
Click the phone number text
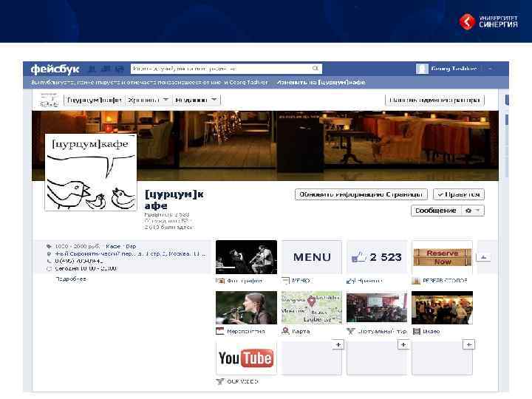coord(79,262)
